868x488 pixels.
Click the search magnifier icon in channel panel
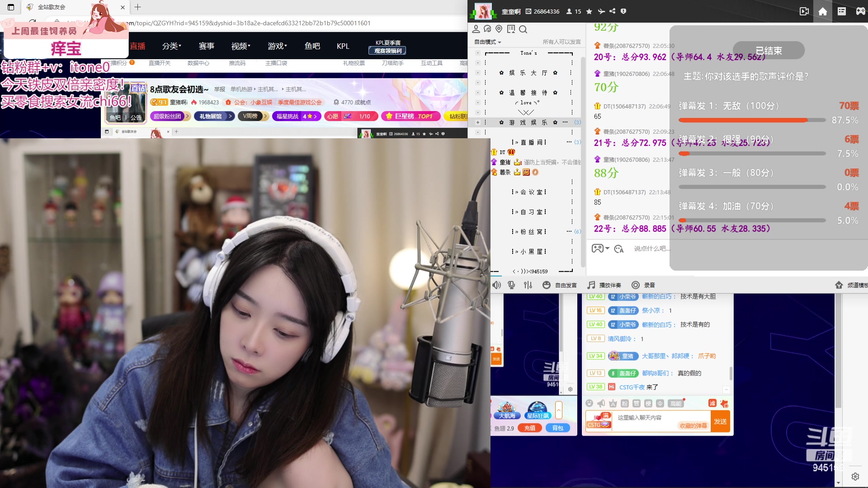pyautogui.click(x=523, y=29)
